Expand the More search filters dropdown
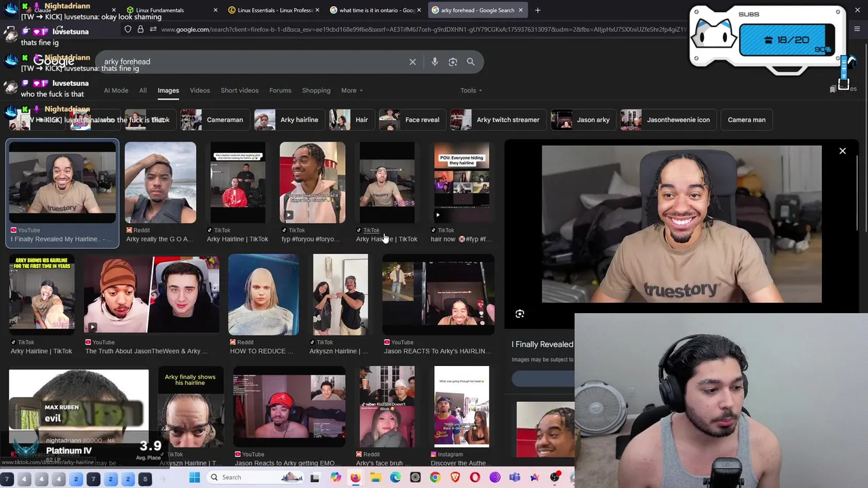 (x=351, y=90)
